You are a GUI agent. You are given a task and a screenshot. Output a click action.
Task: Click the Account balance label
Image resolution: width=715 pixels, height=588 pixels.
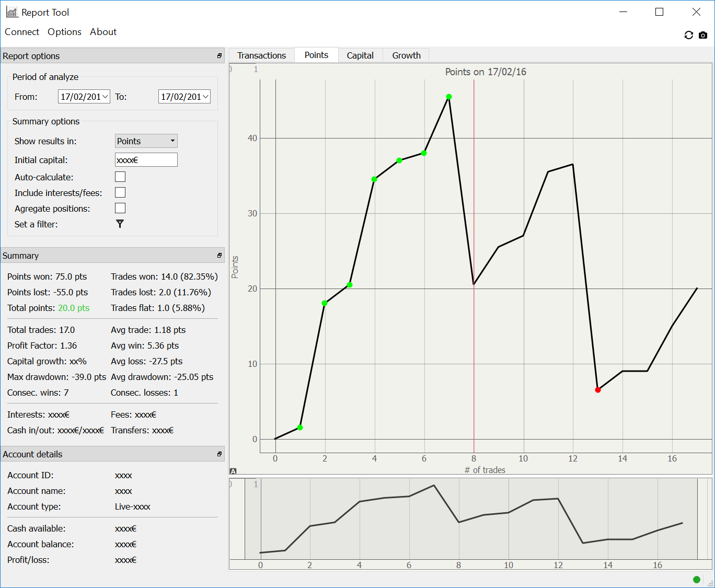(x=41, y=544)
